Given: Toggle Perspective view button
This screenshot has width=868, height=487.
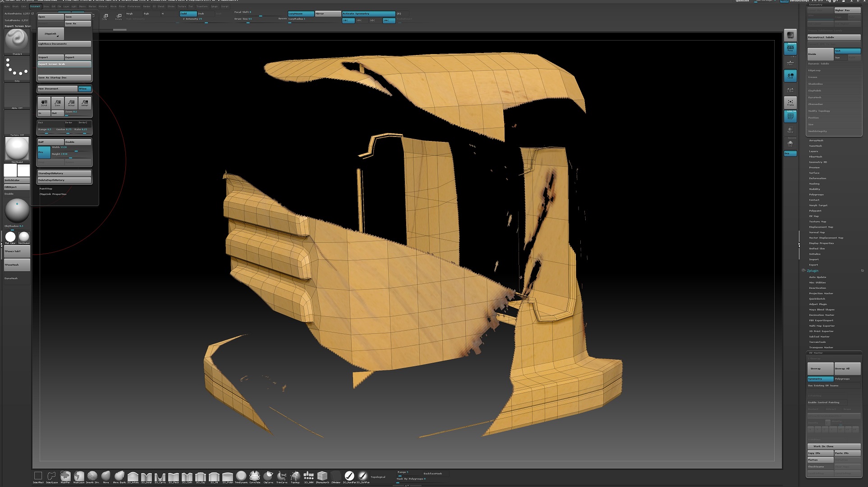Looking at the screenshot, I should pos(790,48).
